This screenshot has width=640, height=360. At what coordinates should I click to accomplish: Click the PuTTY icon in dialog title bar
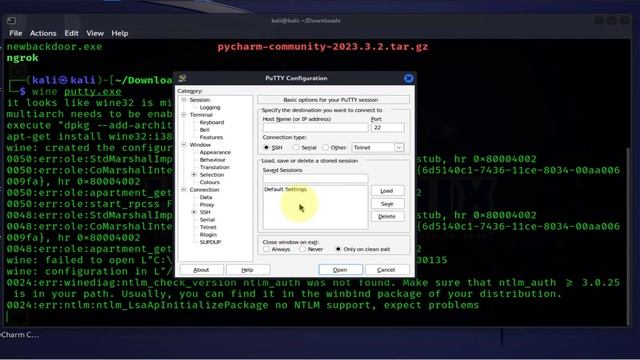pos(182,78)
